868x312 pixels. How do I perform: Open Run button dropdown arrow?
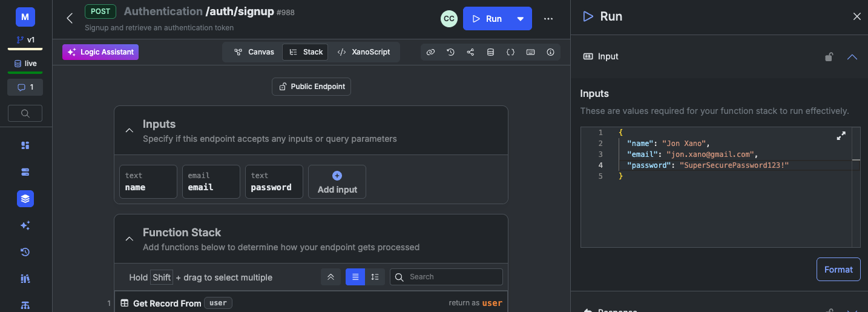[521, 19]
